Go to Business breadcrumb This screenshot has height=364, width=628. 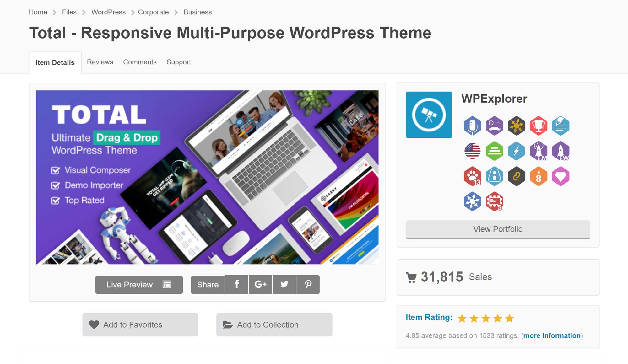click(198, 12)
